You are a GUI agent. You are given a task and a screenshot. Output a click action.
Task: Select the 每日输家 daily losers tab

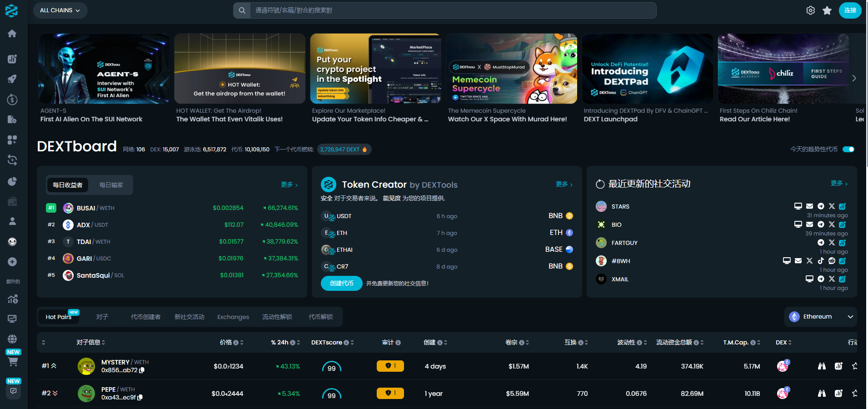point(111,185)
